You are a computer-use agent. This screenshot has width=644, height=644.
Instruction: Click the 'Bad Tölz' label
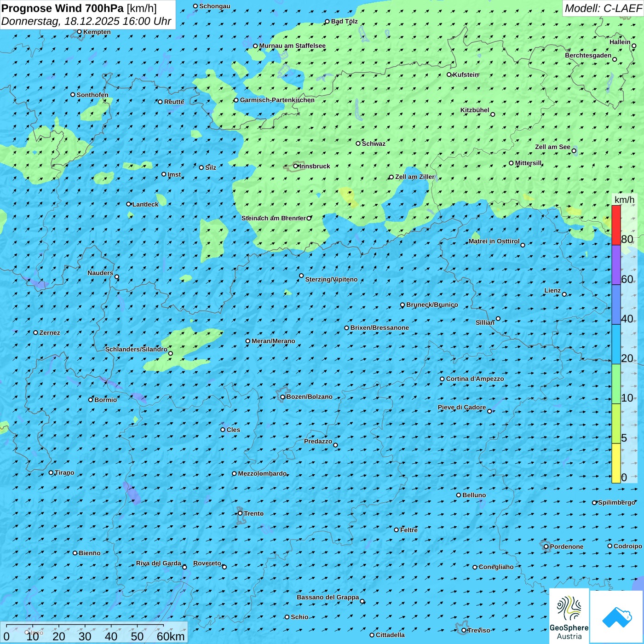click(344, 21)
